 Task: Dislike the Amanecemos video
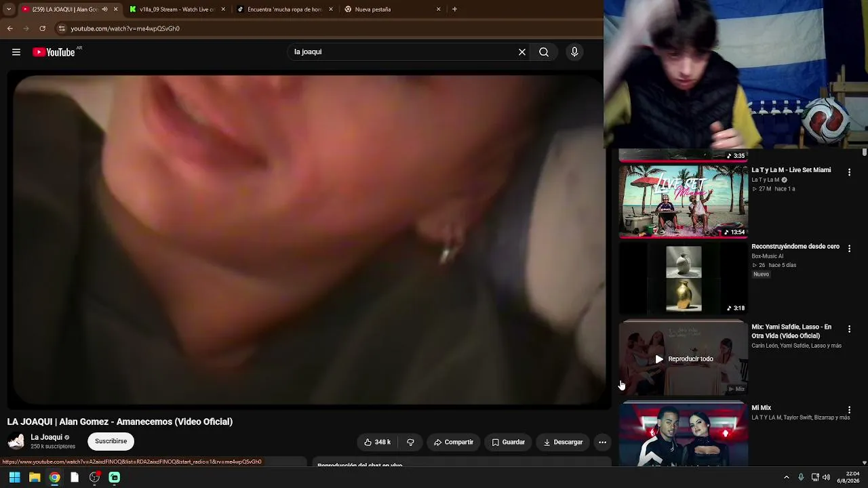click(x=410, y=443)
